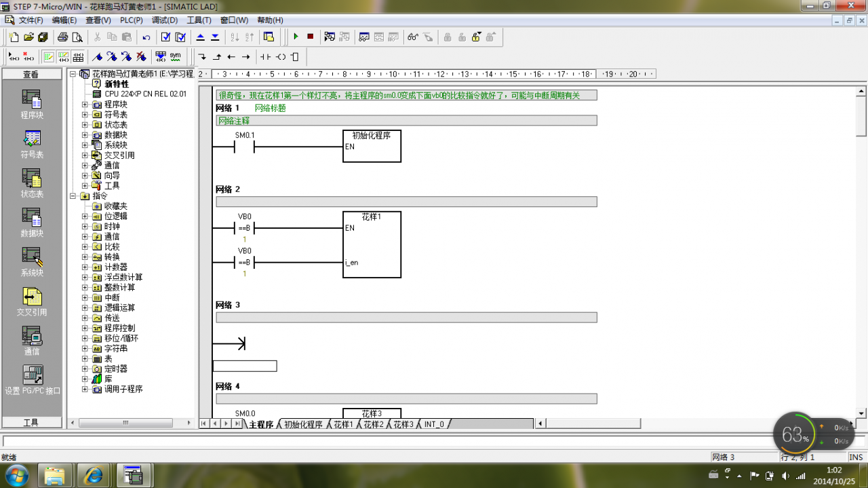Expand the 中断 instruction folder
Screen dimensions: 868x488
(85, 298)
